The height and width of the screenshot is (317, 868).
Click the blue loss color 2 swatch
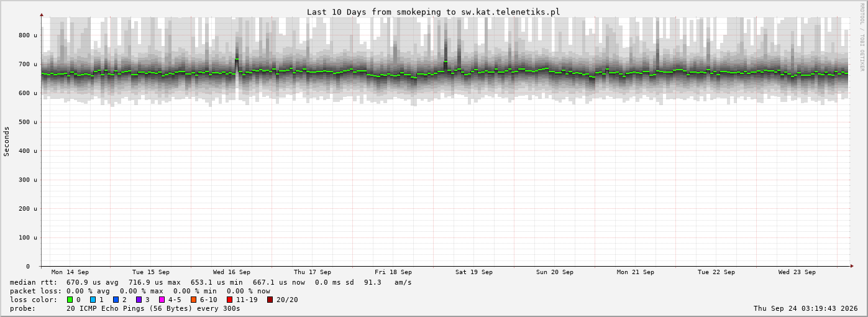[x=116, y=300]
